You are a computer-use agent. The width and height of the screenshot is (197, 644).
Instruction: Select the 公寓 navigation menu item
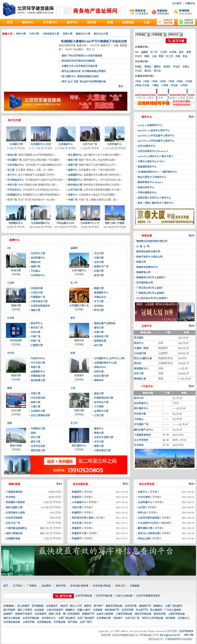point(146,23)
